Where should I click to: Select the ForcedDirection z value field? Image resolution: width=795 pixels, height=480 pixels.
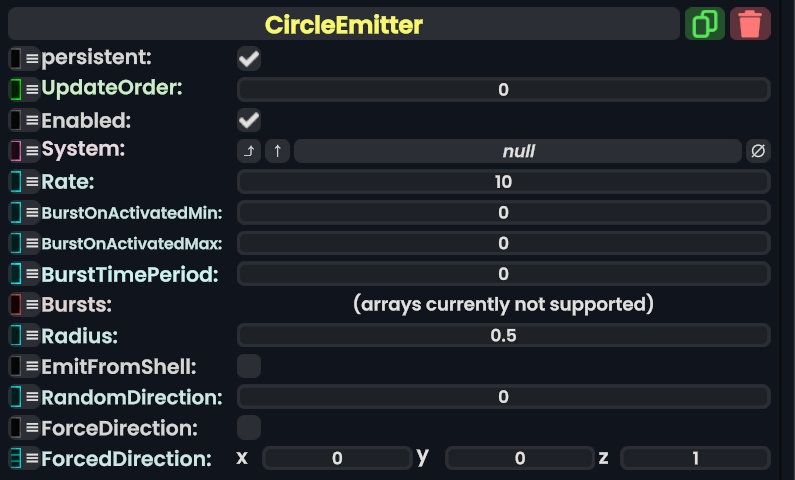pyautogui.click(x=695, y=459)
